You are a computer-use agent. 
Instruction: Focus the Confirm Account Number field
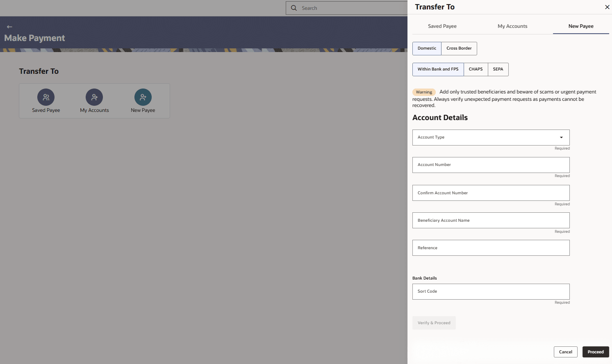click(x=491, y=193)
